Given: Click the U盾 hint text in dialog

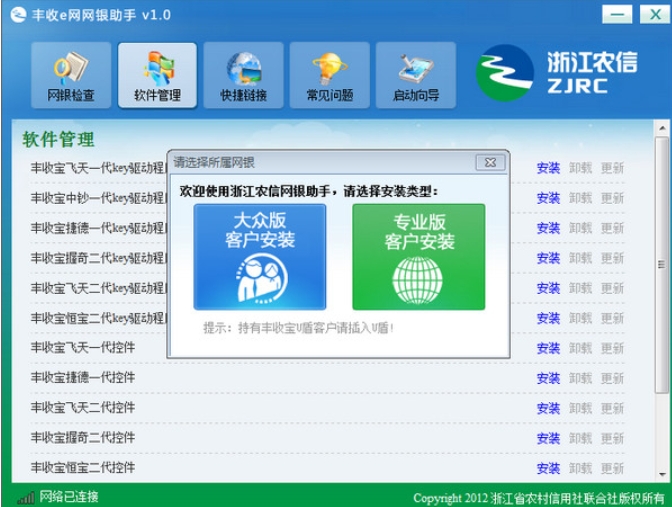Looking at the screenshot, I should point(298,328).
